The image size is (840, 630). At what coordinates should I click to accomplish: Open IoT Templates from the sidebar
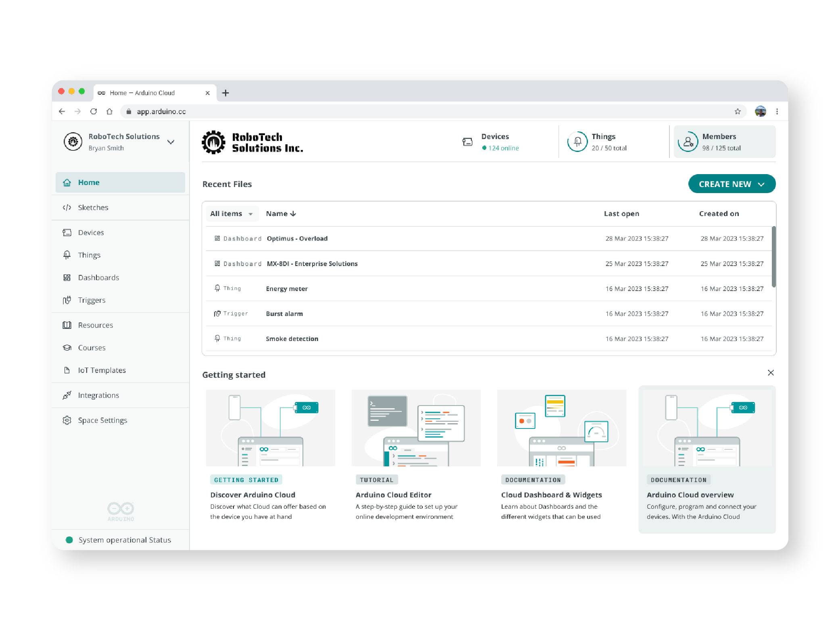(x=102, y=370)
